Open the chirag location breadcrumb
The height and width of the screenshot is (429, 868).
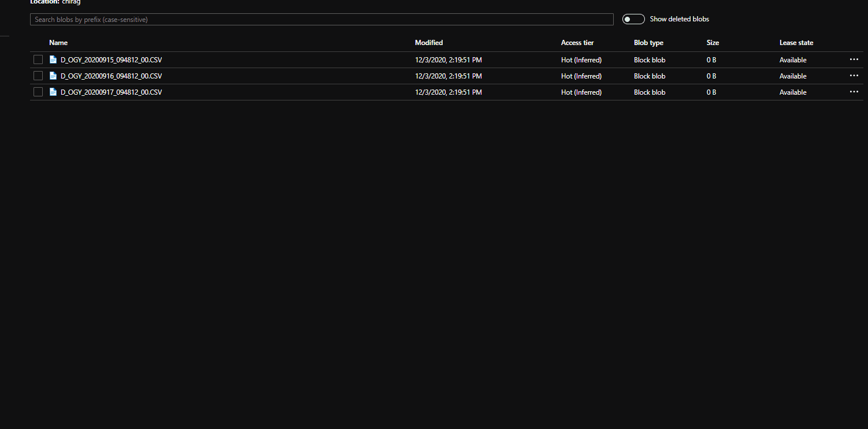click(x=71, y=2)
